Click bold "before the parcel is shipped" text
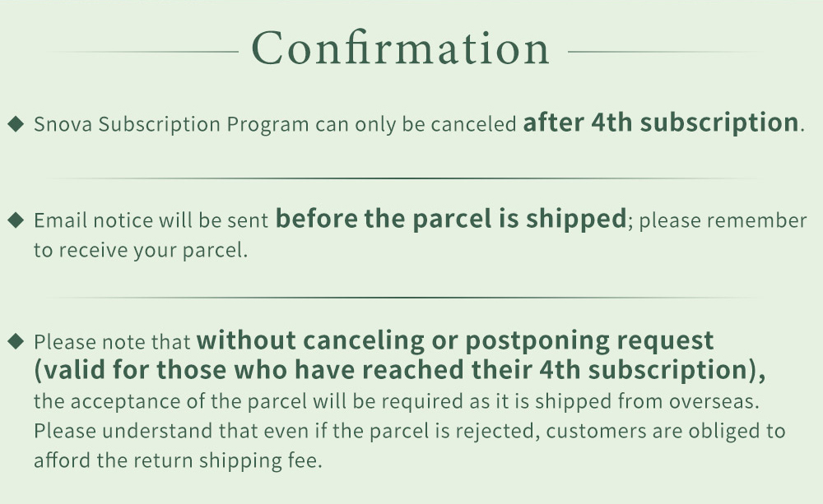 [x=451, y=219]
